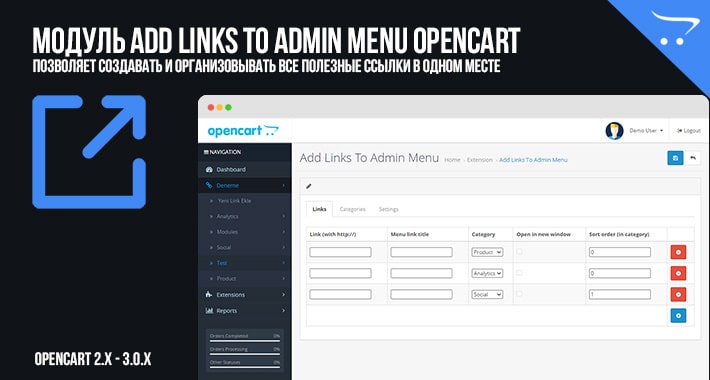Add a new link row with blue plus button

[678, 316]
